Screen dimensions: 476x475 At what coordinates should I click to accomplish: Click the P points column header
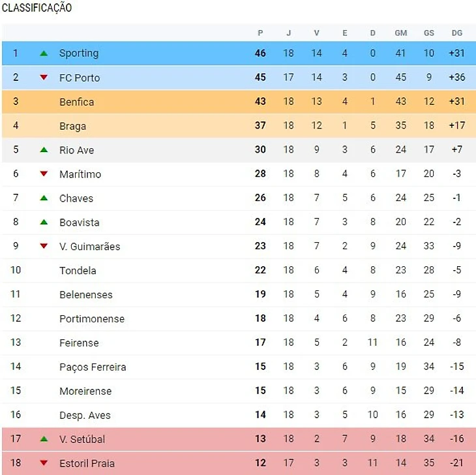pos(260,33)
